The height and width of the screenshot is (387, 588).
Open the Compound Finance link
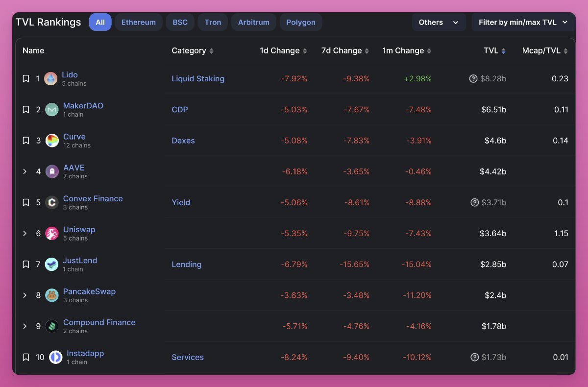(99, 322)
